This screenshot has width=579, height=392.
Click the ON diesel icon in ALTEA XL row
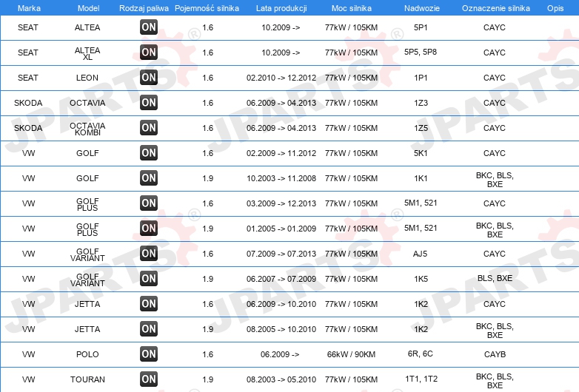coord(149,53)
